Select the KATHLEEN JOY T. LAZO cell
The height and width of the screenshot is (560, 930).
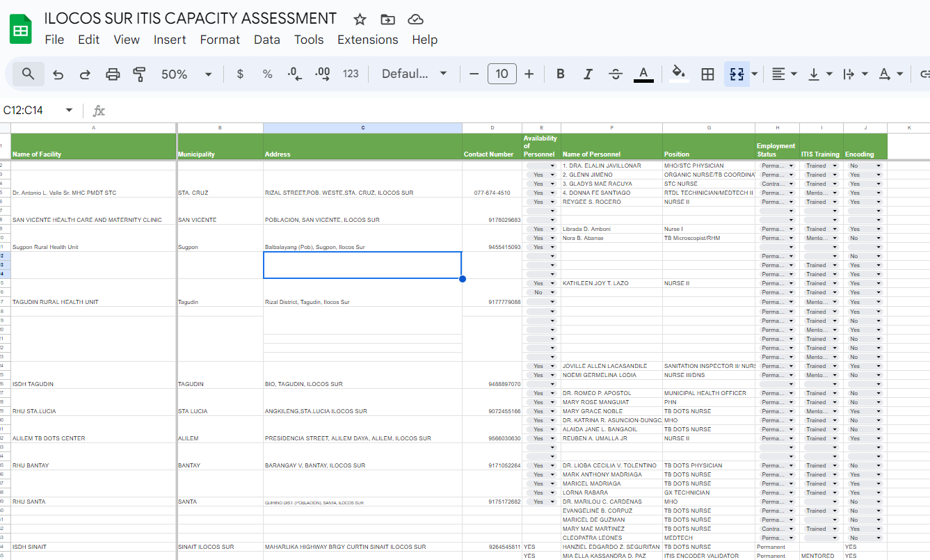click(x=611, y=283)
